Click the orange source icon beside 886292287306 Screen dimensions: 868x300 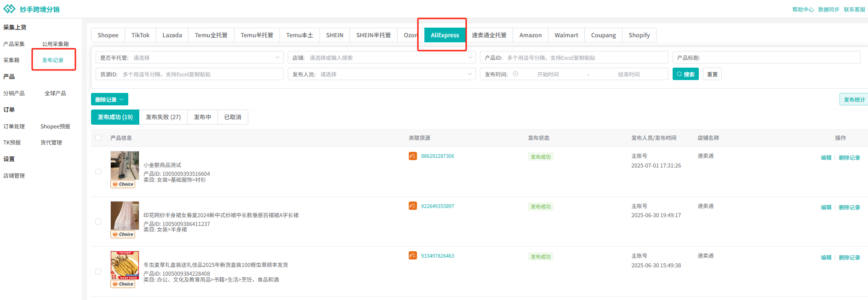pyautogui.click(x=413, y=156)
